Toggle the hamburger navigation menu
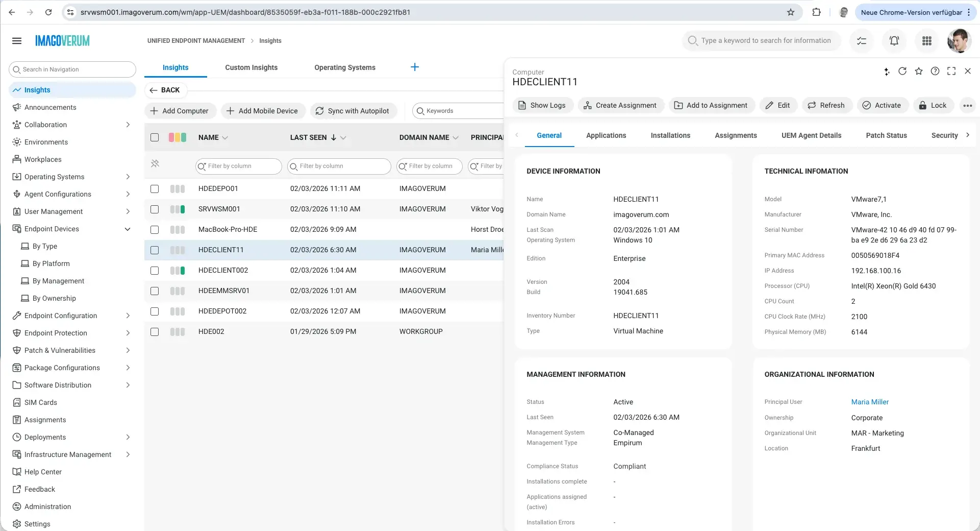 coord(17,41)
